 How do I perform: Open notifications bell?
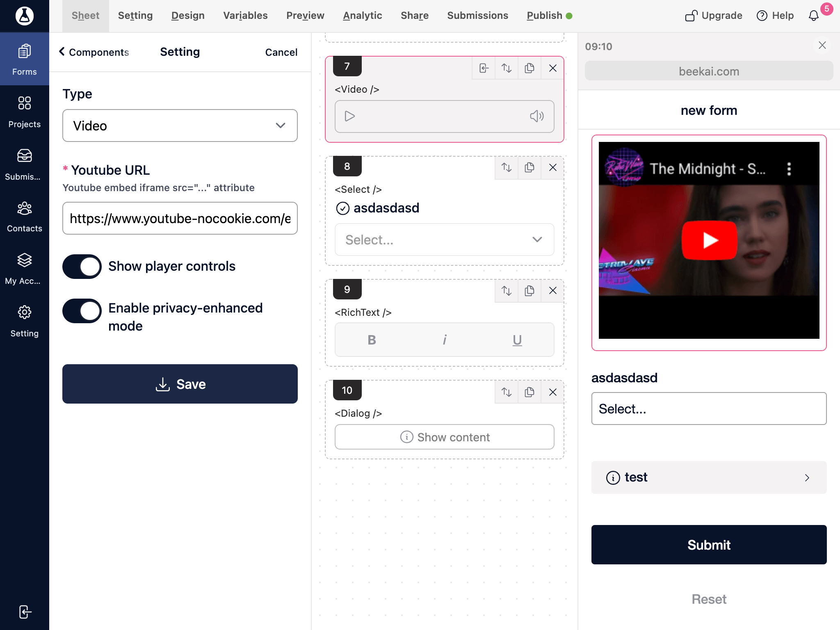[813, 16]
